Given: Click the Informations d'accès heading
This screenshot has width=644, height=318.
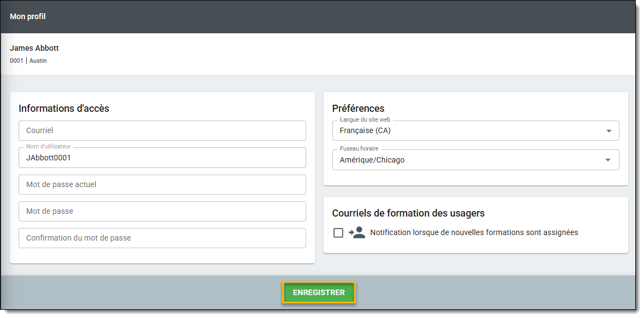Looking at the screenshot, I should pos(64,109).
